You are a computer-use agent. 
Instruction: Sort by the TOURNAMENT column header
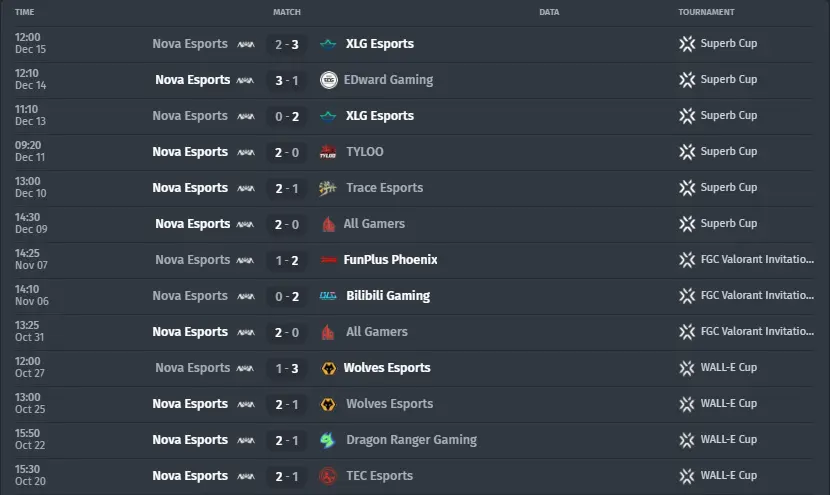coord(706,12)
